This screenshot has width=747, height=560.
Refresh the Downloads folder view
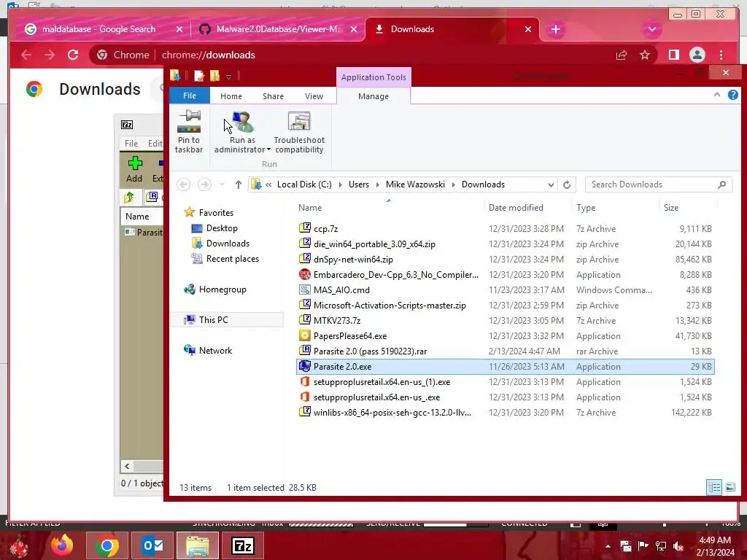point(566,184)
